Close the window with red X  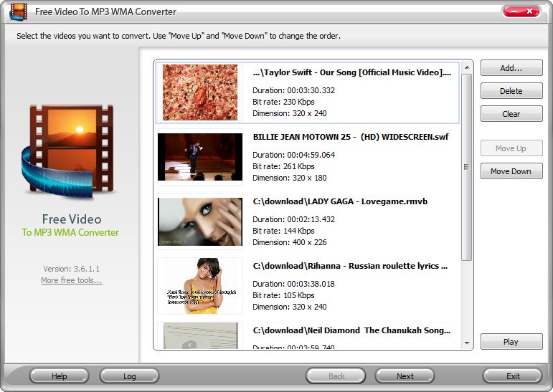530,11
